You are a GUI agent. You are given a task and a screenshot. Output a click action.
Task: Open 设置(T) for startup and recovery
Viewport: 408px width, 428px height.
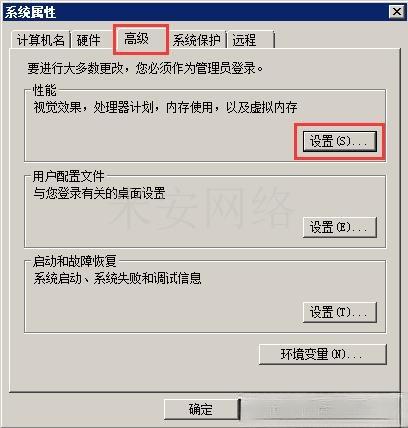pos(339,312)
